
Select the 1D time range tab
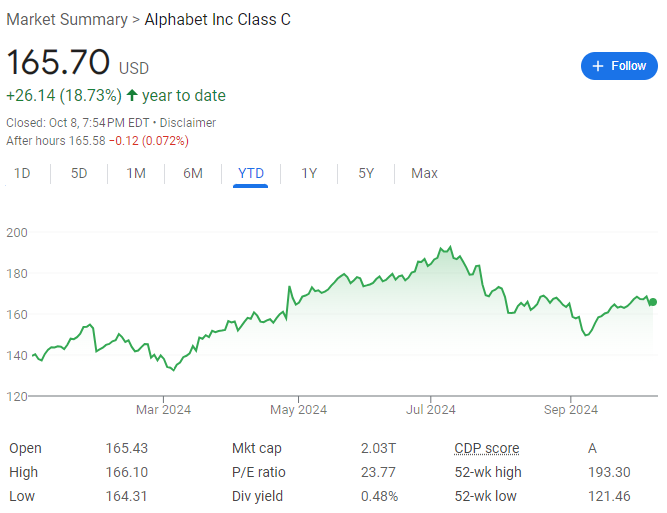click(22, 173)
